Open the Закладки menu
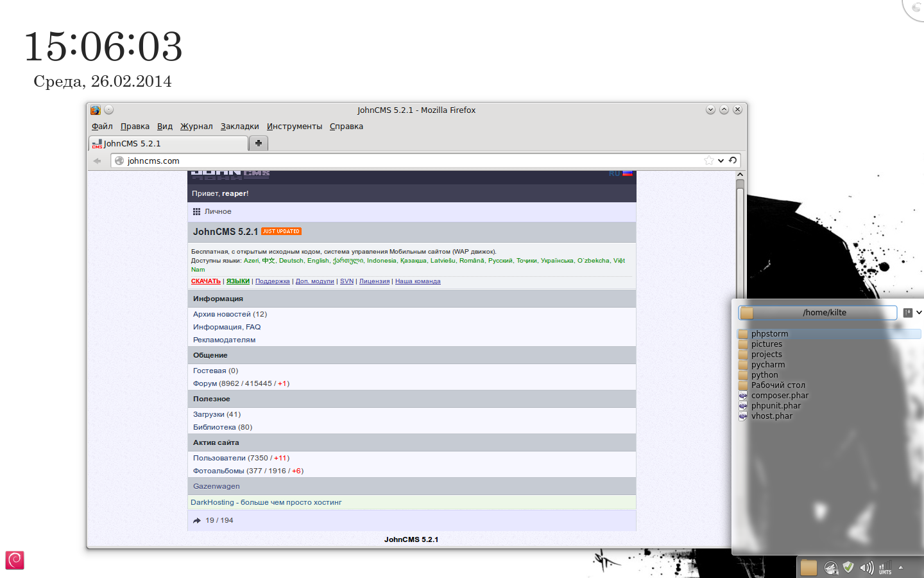Image resolution: width=924 pixels, height=578 pixels. tap(240, 127)
